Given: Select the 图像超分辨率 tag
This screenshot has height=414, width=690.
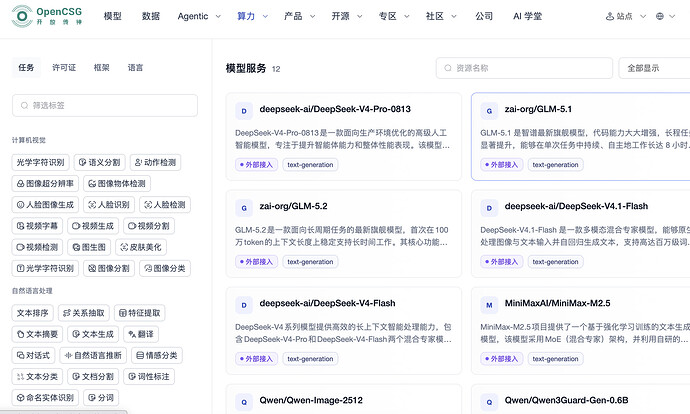Looking at the screenshot, I should tap(45, 183).
